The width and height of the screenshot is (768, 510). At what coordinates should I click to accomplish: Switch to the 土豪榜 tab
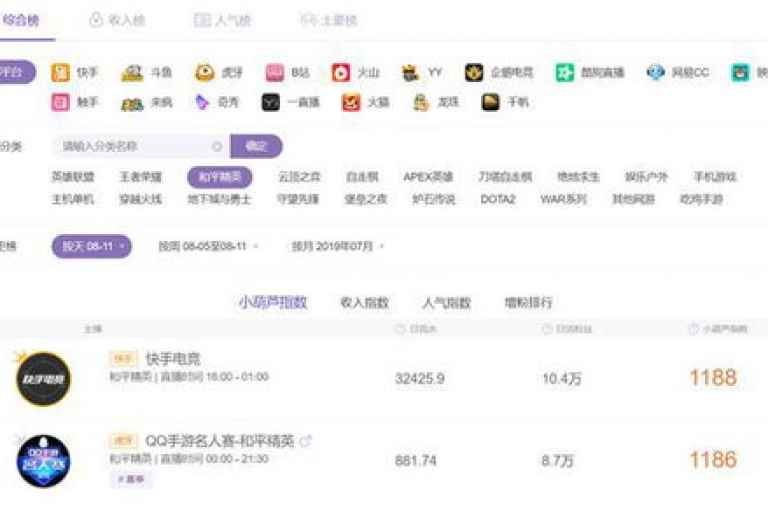(x=329, y=21)
